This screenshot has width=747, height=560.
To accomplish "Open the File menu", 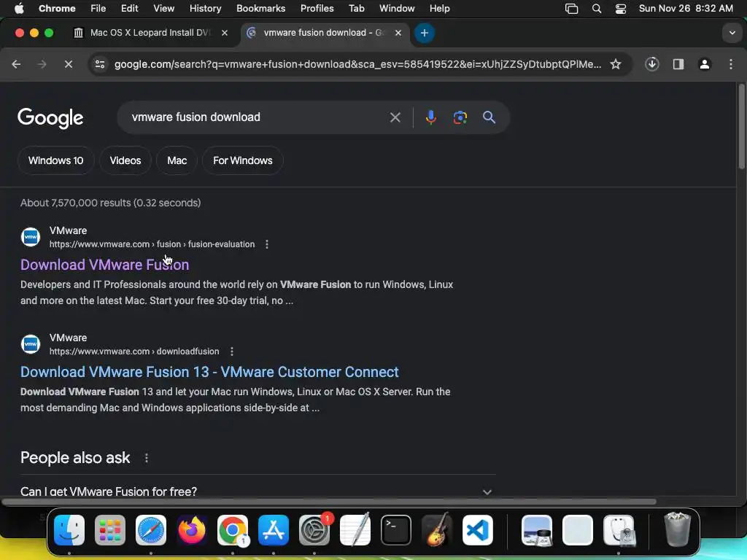I will 98,8.
